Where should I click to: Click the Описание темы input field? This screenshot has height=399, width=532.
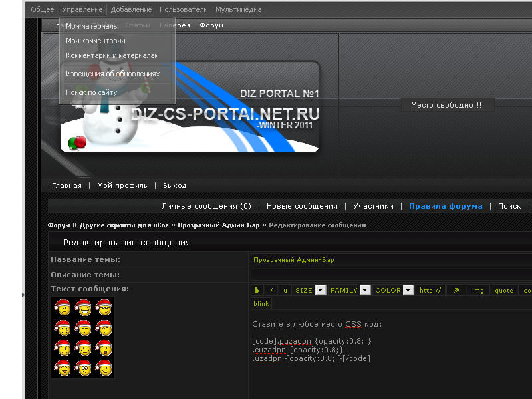click(x=391, y=275)
